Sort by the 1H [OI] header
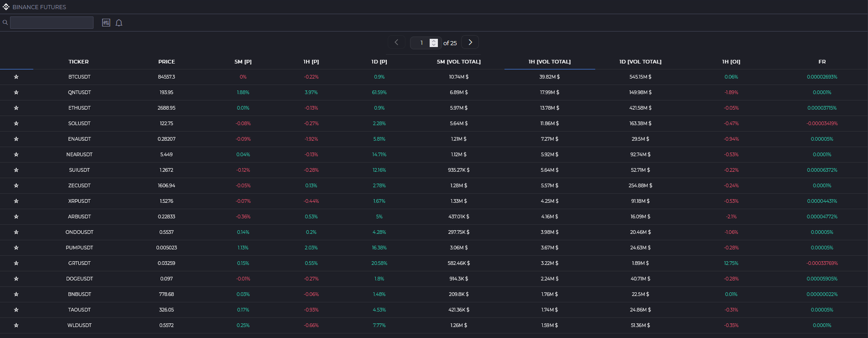868x338 pixels. [x=731, y=62]
